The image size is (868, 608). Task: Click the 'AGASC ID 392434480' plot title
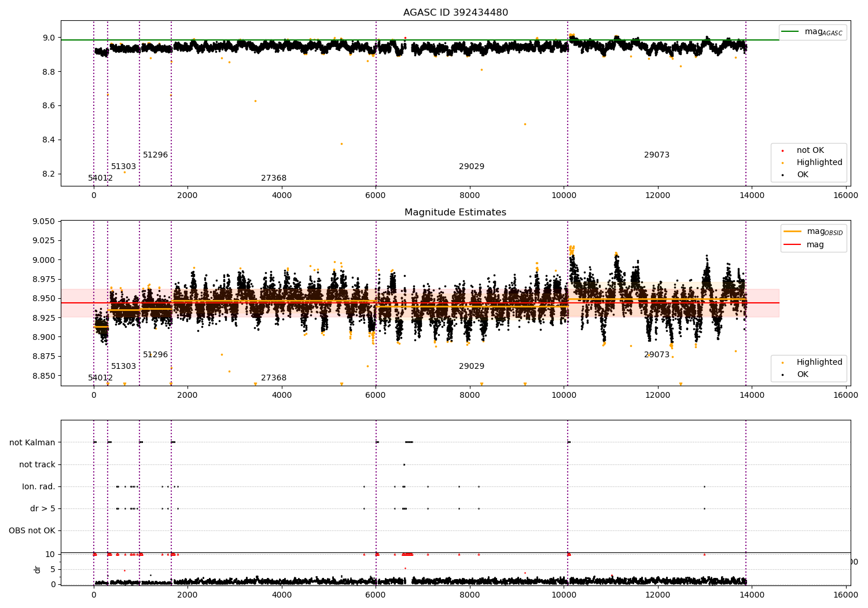(x=455, y=13)
